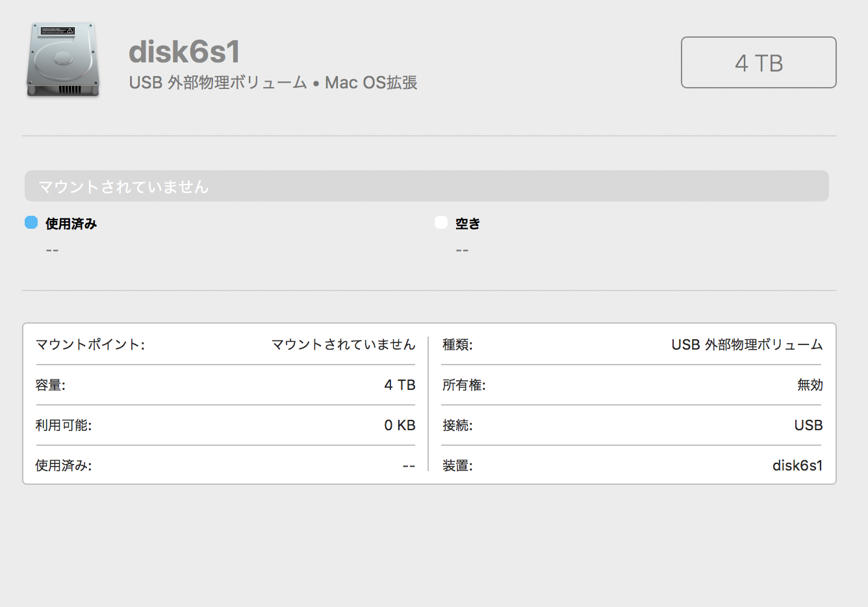Click the hard drive disk icon
This screenshot has height=607, width=868.
[63, 60]
